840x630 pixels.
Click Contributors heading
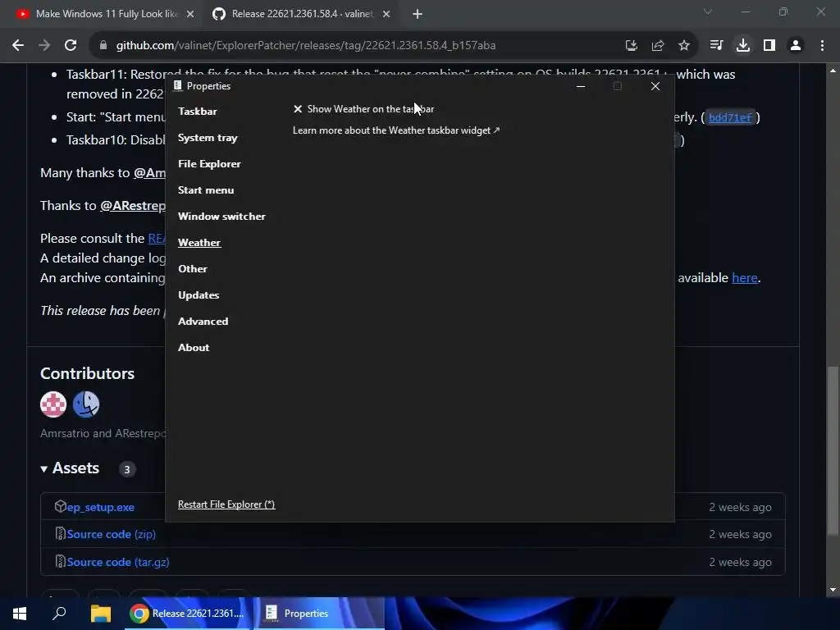[x=87, y=373]
